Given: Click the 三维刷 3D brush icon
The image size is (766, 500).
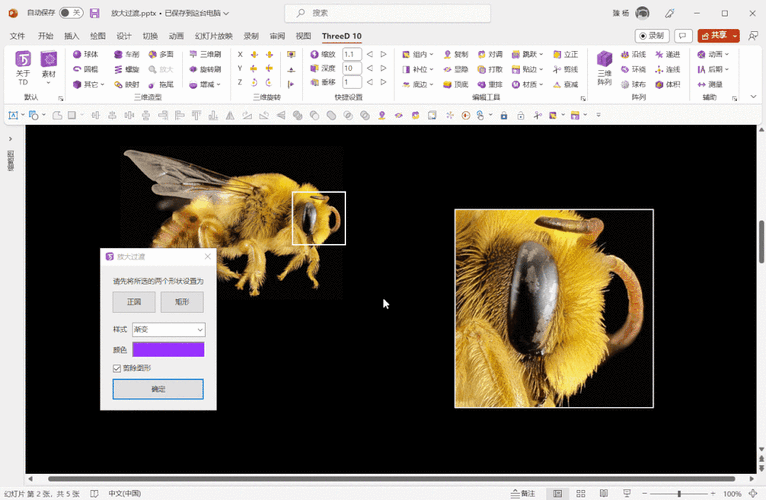Looking at the screenshot, I should [x=194, y=54].
